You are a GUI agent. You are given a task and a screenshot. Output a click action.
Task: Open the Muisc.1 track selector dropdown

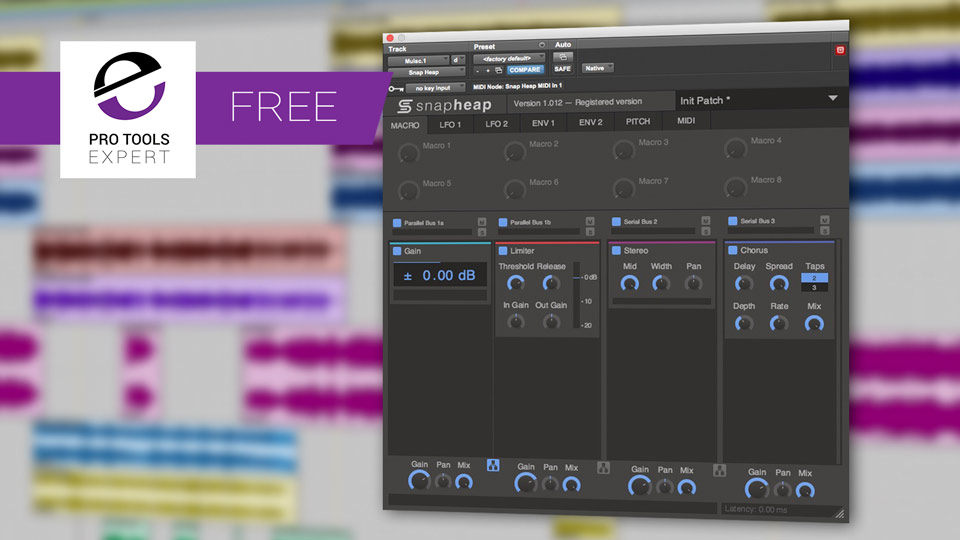click(418, 61)
